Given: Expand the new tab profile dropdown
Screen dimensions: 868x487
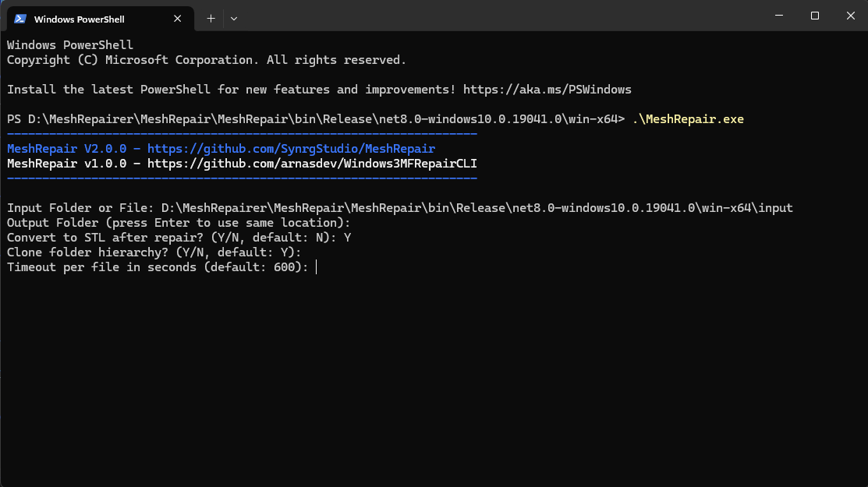Looking at the screenshot, I should pos(234,19).
